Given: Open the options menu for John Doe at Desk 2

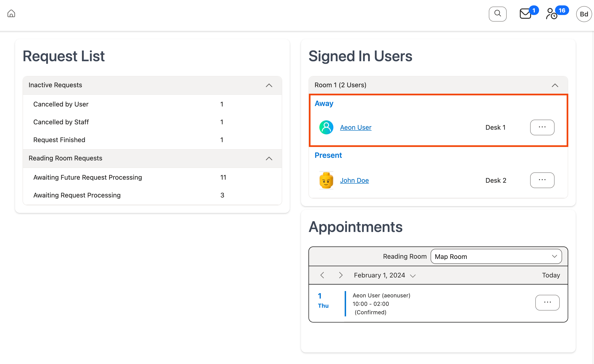Looking at the screenshot, I should (542, 180).
